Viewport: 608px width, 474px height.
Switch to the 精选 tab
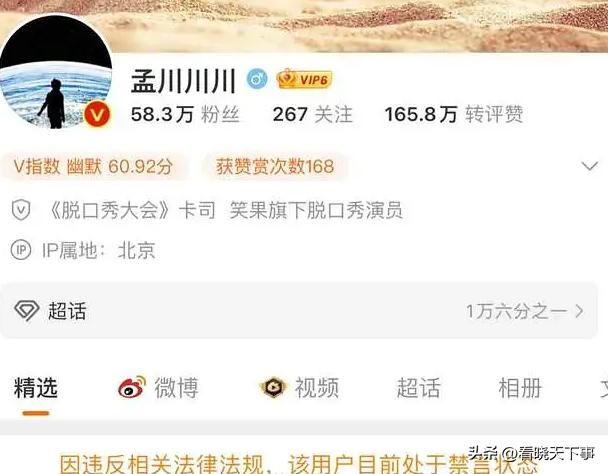pos(36,388)
